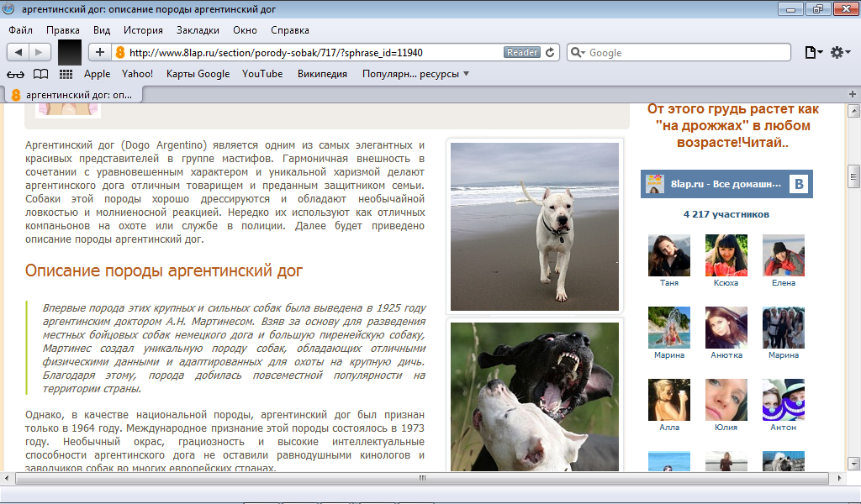Open the Yahoo! bookmark
861x504 pixels.
(137, 73)
